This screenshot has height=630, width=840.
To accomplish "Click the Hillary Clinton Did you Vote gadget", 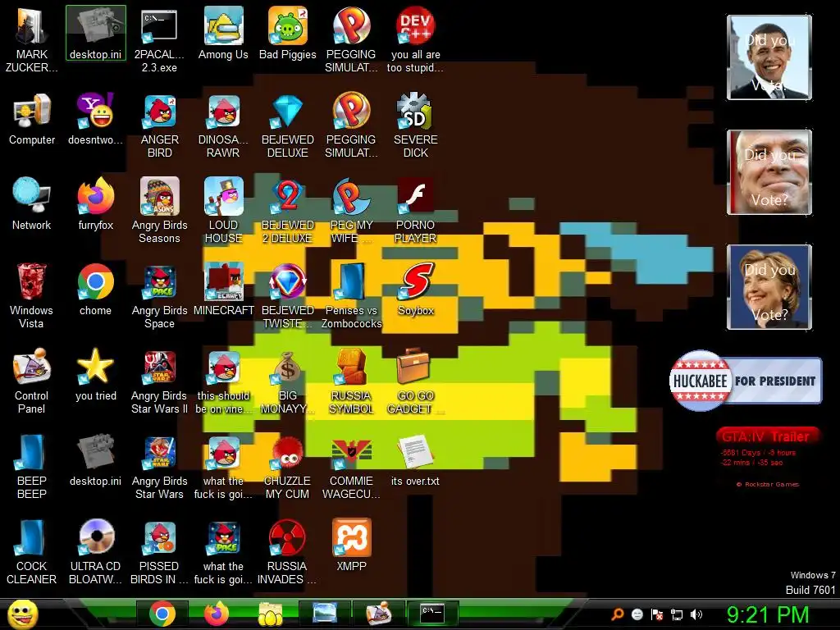I will [769, 287].
